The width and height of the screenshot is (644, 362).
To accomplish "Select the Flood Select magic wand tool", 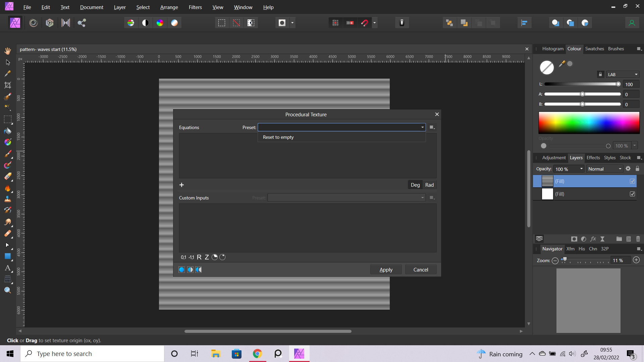I will (x=8, y=108).
